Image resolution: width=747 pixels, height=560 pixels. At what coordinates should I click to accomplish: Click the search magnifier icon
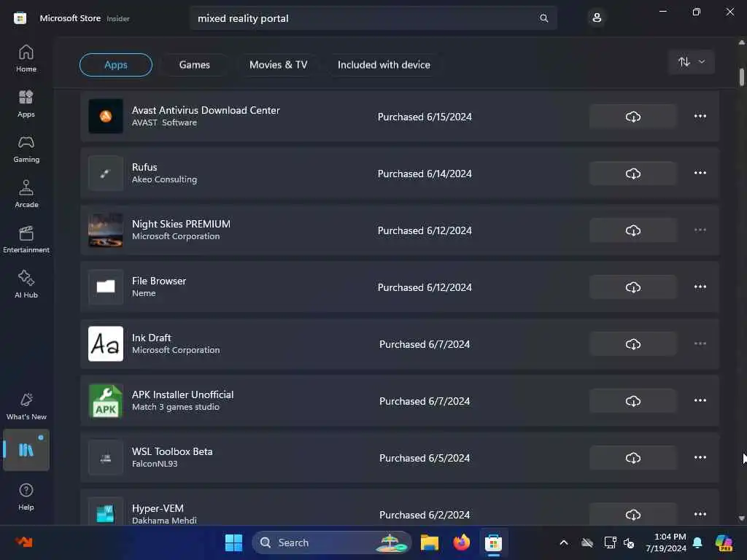(x=543, y=18)
